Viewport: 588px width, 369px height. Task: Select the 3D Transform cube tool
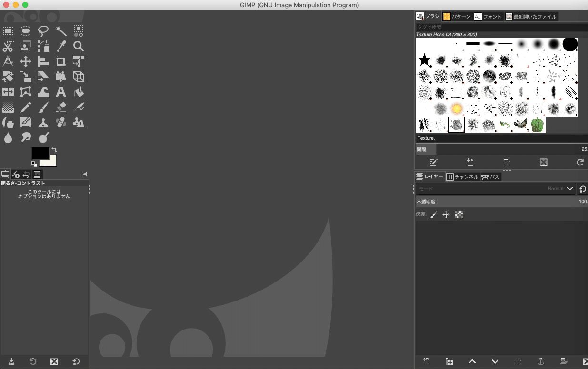[79, 77]
